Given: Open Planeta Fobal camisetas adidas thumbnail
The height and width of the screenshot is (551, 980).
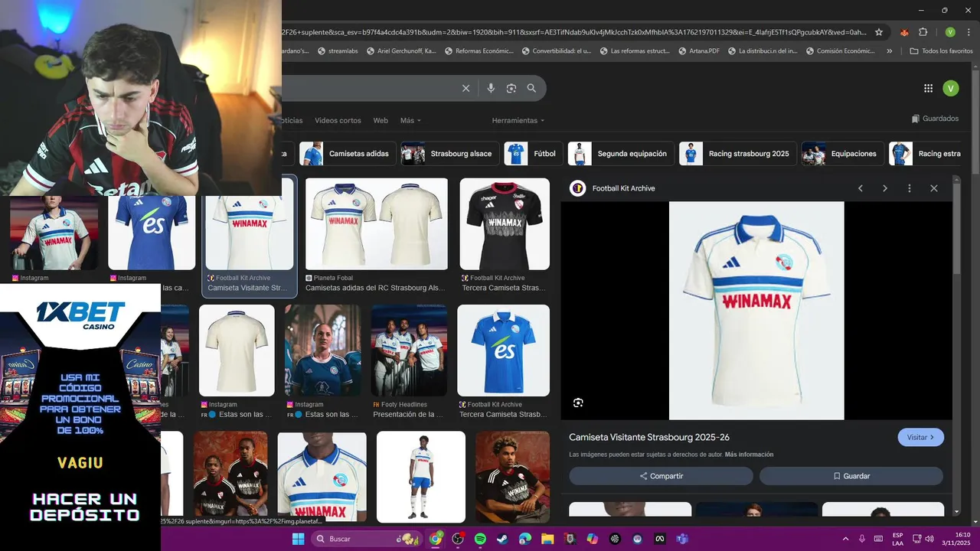Looking at the screenshot, I should click(x=376, y=223).
